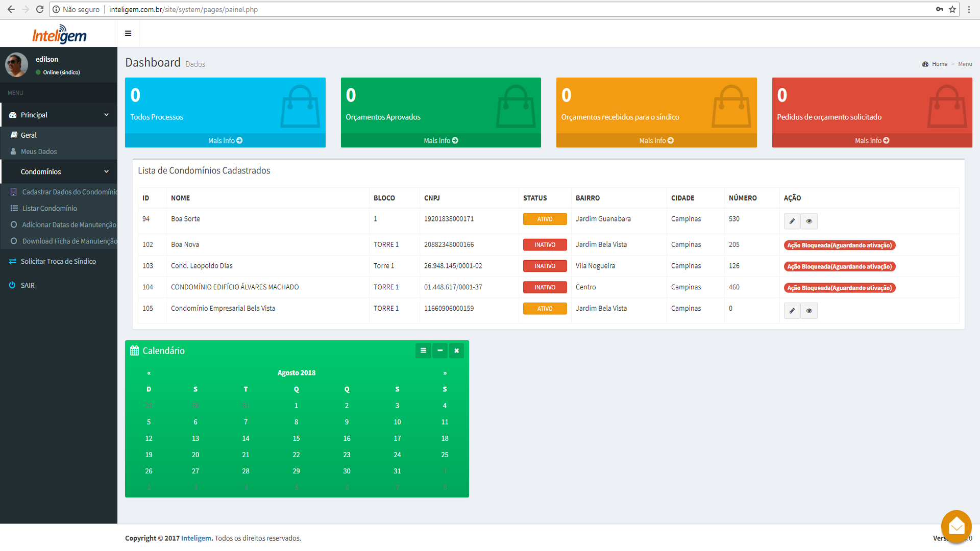The width and height of the screenshot is (980, 551).
Task: Open Listar Condomínio menu item
Action: (50, 208)
